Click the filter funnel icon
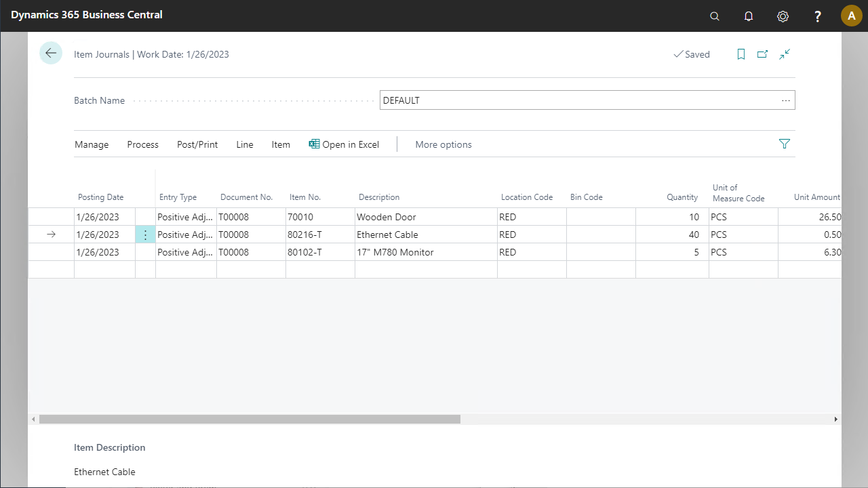The image size is (868, 488). click(785, 144)
